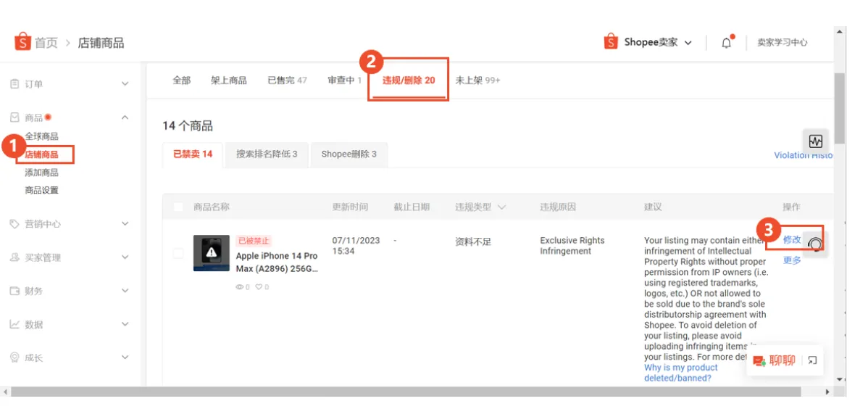Image resolution: width=868 pixels, height=409 pixels.
Task: Expand the 营销中心 chevron
Action: (125, 224)
